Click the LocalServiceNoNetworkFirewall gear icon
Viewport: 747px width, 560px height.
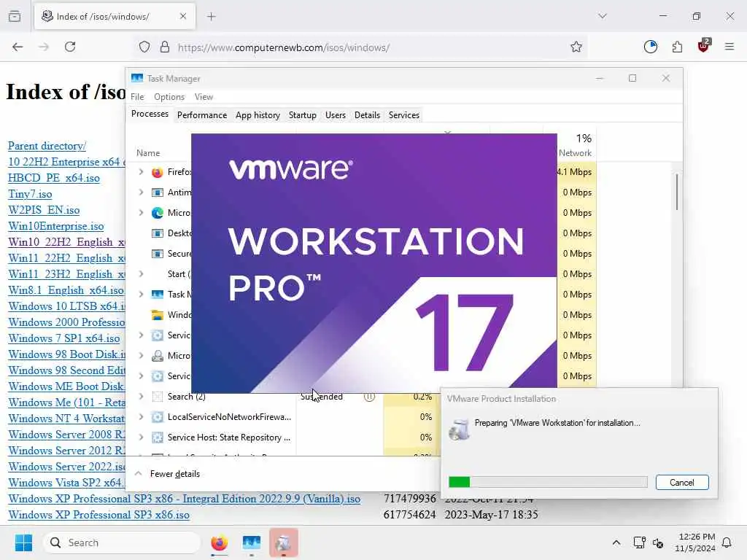[158, 417]
